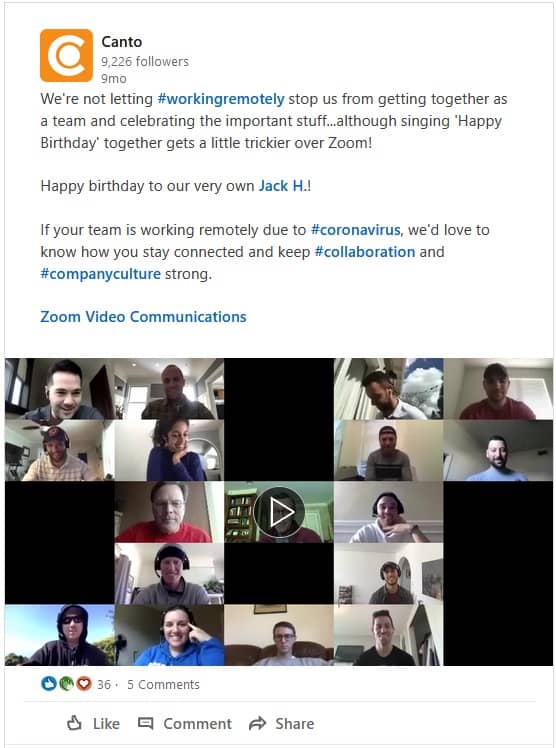This screenshot has height=748, width=556.
Task: Click the thumbs-up Like icon
Action: (74, 723)
